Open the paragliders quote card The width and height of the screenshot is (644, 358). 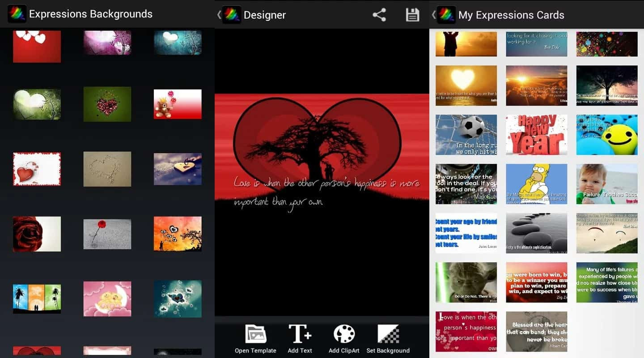(x=607, y=233)
